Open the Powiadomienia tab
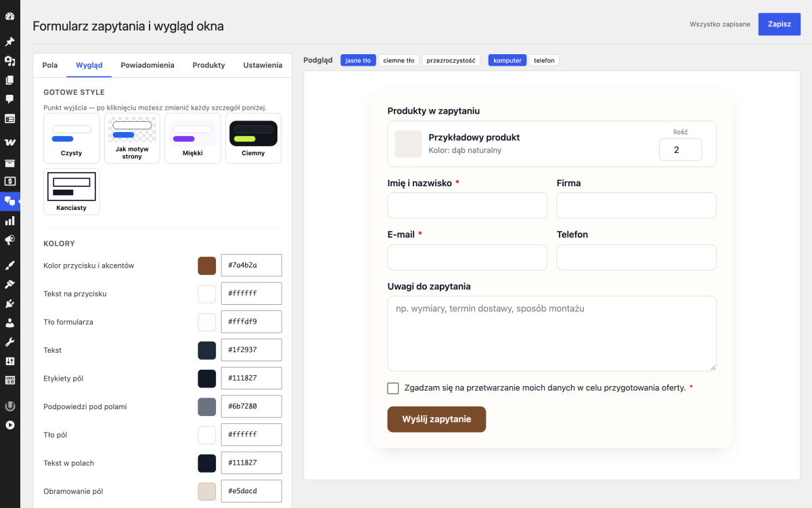Screen dimensions: 812x508 click(x=148, y=65)
